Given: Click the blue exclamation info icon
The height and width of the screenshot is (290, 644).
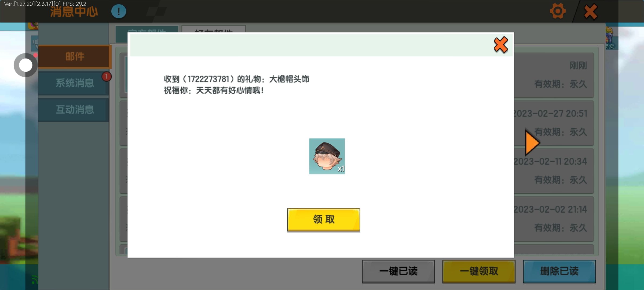Looking at the screenshot, I should pyautogui.click(x=119, y=11).
